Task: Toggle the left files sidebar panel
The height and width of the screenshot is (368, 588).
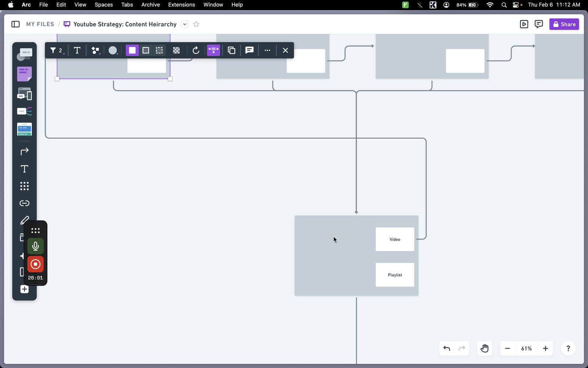Action: (x=15, y=24)
